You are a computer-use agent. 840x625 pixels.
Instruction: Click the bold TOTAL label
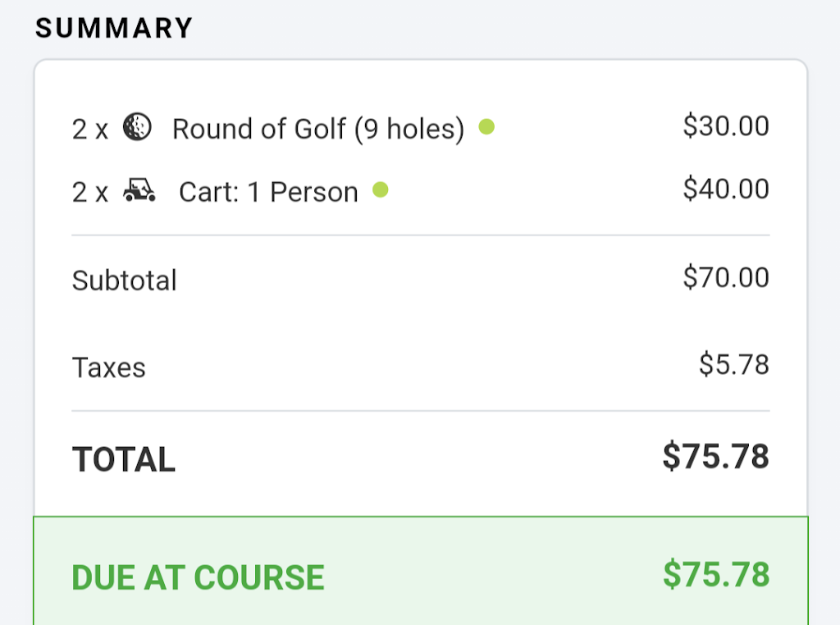(124, 459)
